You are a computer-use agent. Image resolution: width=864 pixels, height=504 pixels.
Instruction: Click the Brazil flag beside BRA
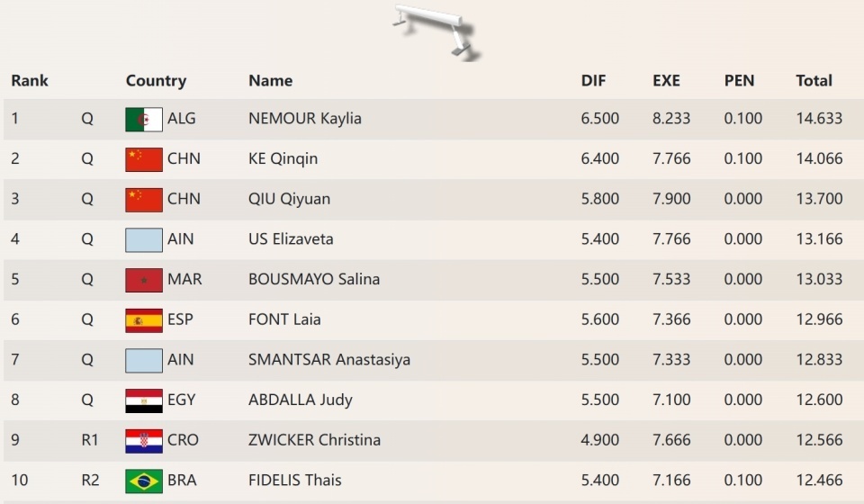(x=144, y=481)
